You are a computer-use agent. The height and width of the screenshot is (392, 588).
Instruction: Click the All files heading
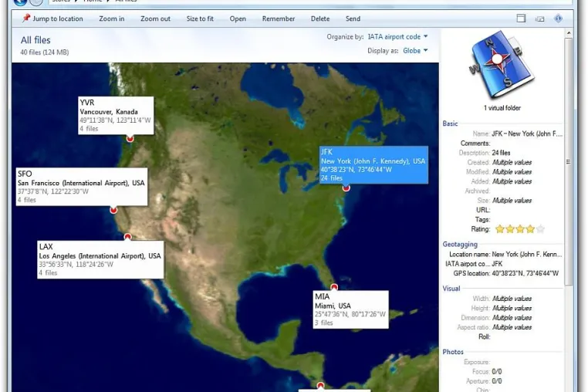pyautogui.click(x=35, y=40)
